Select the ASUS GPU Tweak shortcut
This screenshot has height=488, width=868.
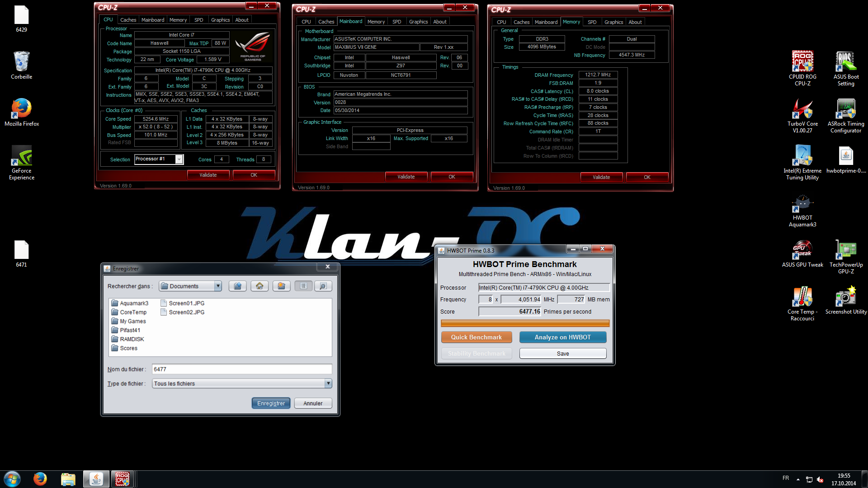point(802,254)
